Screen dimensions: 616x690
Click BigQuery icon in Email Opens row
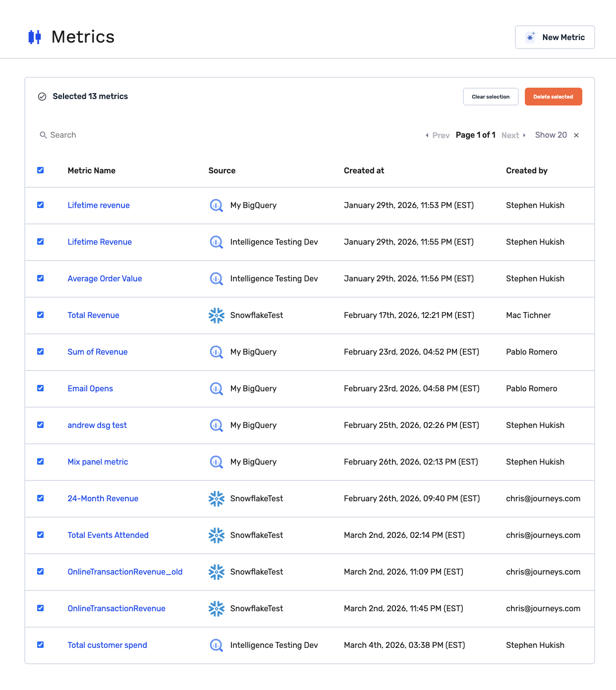point(217,389)
